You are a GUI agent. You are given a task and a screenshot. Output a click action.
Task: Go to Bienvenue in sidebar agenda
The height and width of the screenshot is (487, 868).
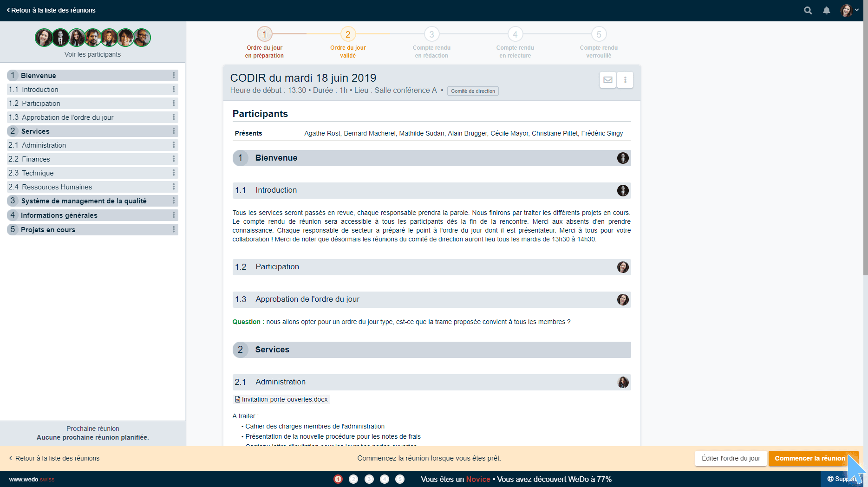coord(92,75)
